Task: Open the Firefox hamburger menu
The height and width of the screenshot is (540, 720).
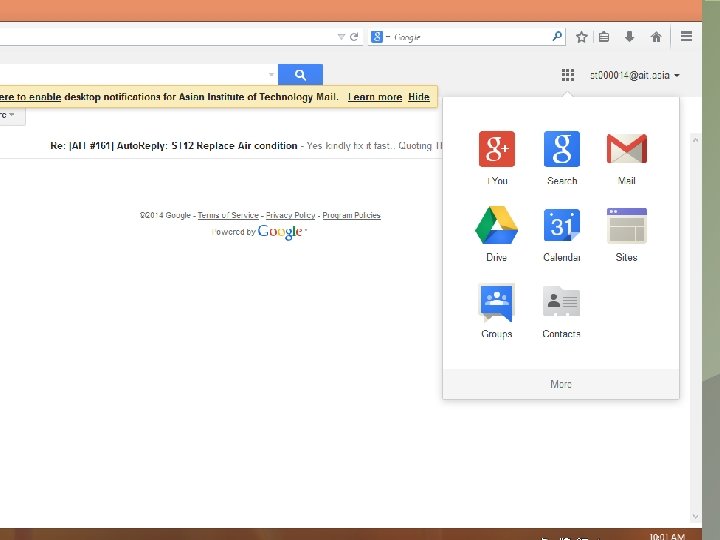Action: [686, 36]
